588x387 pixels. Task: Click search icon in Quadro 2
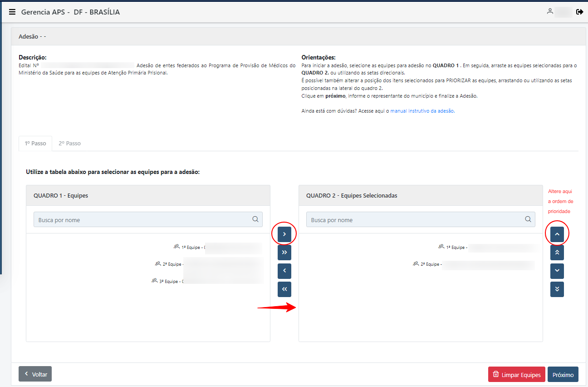(x=528, y=219)
